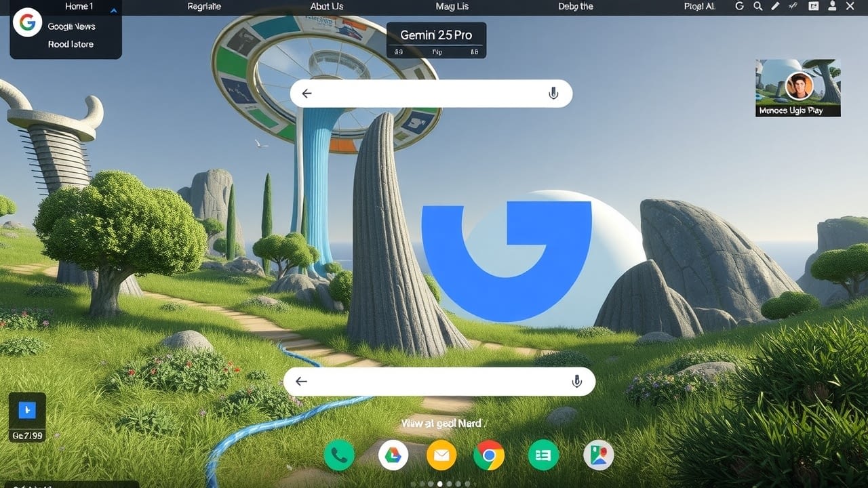The height and width of the screenshot is (488, 868).
Task: Toggle the green contacts sheet icon in the dock
Action: point(542,455)
